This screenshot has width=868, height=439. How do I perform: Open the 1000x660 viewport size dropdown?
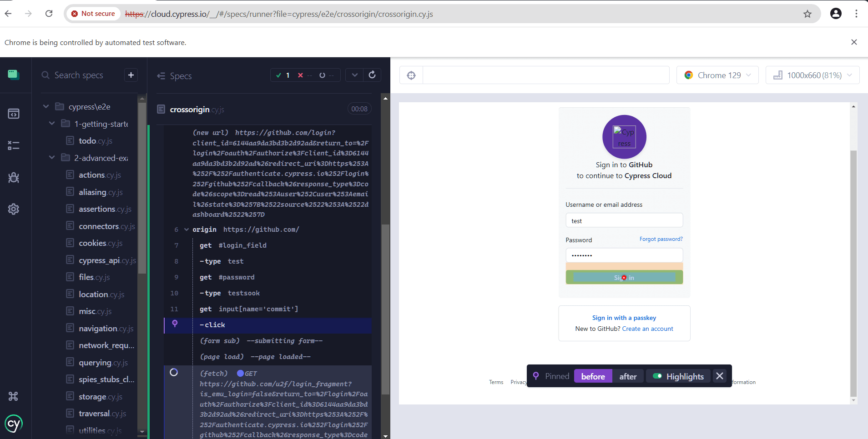coord(812,75)
